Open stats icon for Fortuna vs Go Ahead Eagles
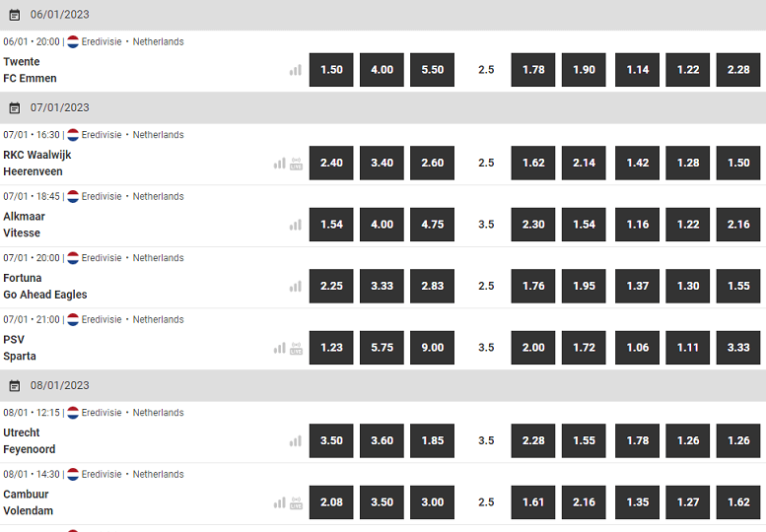Viewport: 766px width, 532px height. (296, 286)
